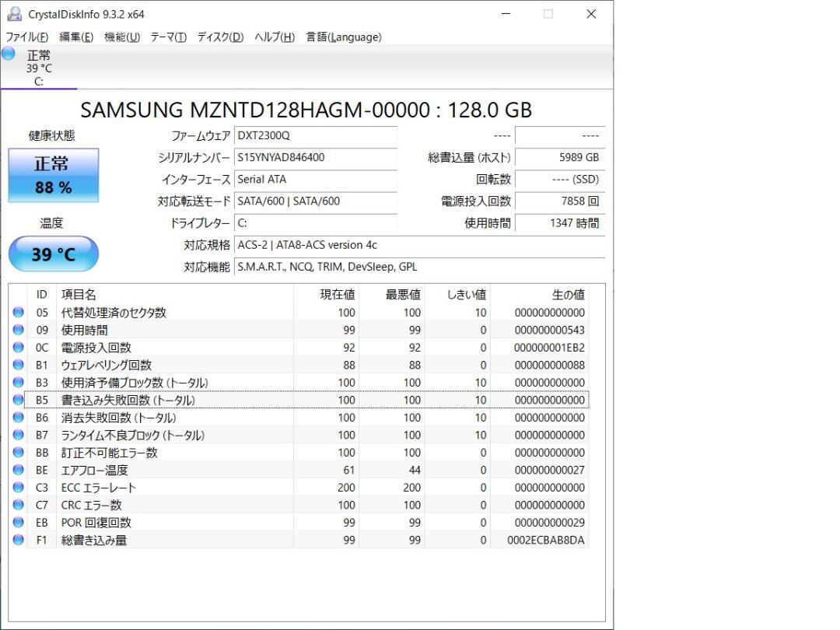Select the ウェアレベリング回数 row name
This screenshot has width=840, height=630.
106,366
